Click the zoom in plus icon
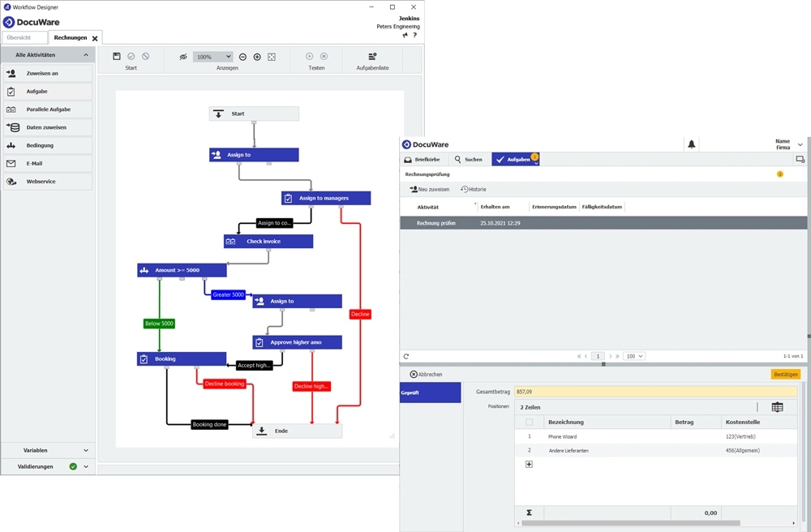Image resolution: width=811 pixels, height=532 pixels. point(257,57)
